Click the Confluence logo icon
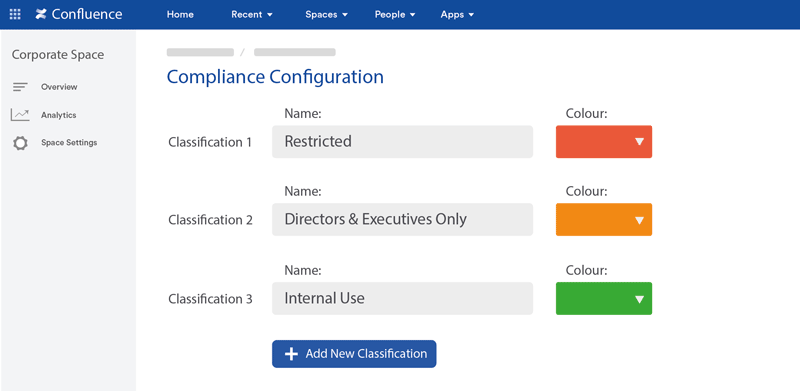 point(41,14)
